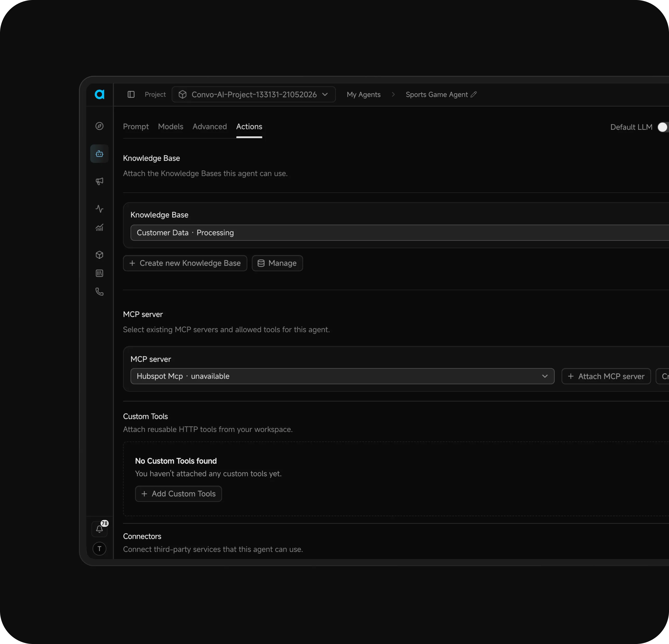Open the megaphone campaigns icon
Screen dimensions: 669x644
point(99,181)
